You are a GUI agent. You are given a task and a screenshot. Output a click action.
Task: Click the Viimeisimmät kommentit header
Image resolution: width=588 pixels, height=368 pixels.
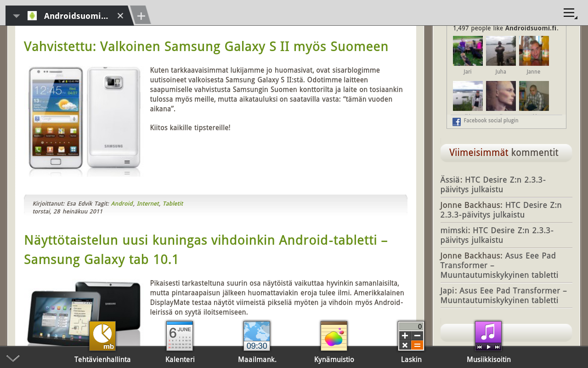point(506,153)
